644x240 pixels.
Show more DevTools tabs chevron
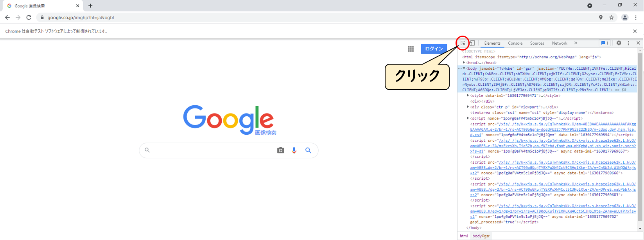tap(576, 43)
